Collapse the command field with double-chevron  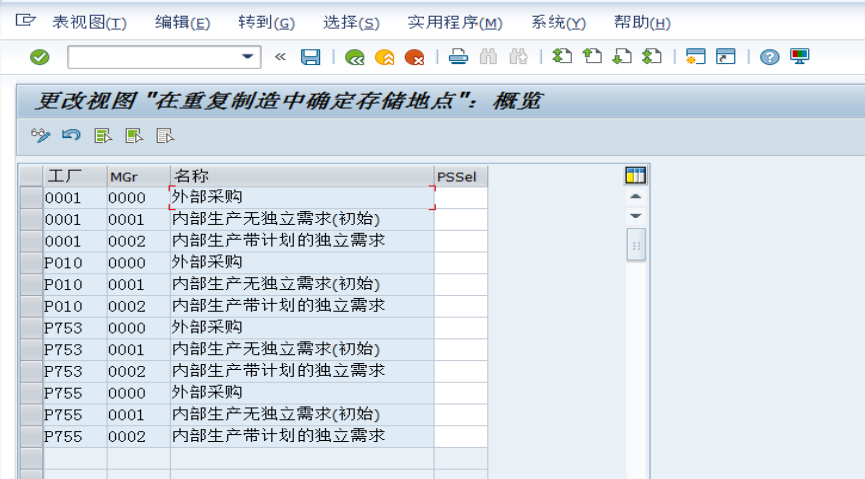tap(280, 57)
